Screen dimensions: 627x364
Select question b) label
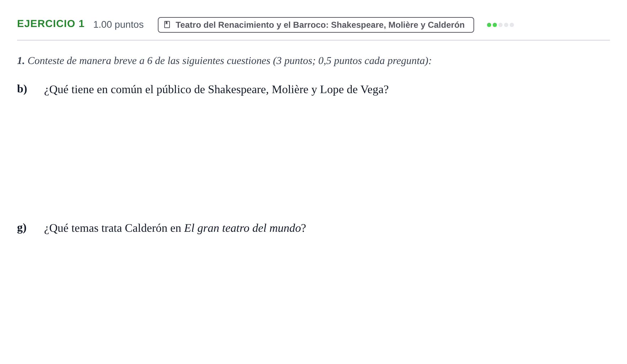coord(22,89)
